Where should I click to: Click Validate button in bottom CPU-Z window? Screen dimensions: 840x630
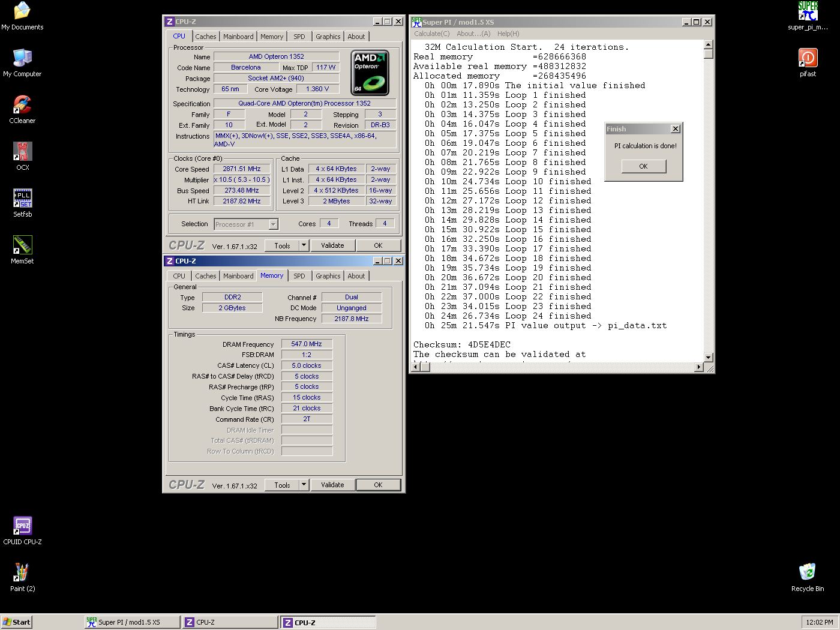332,485
